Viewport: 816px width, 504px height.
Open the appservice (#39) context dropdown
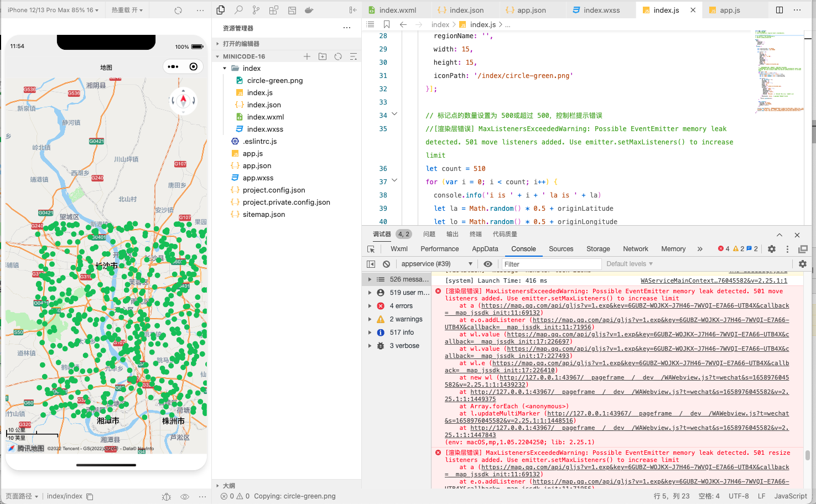(437, 264)
